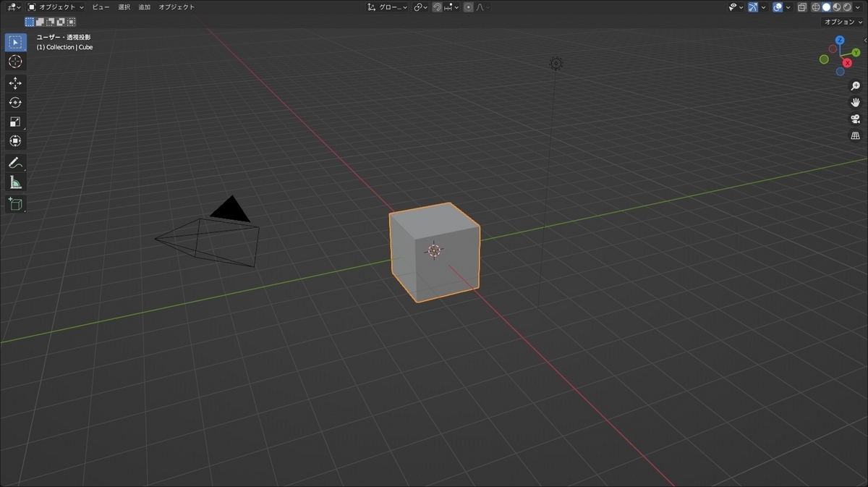Activate the 3D Cursor tool
The width and height of the screenshot is (868, 487).
click(15, 62)
